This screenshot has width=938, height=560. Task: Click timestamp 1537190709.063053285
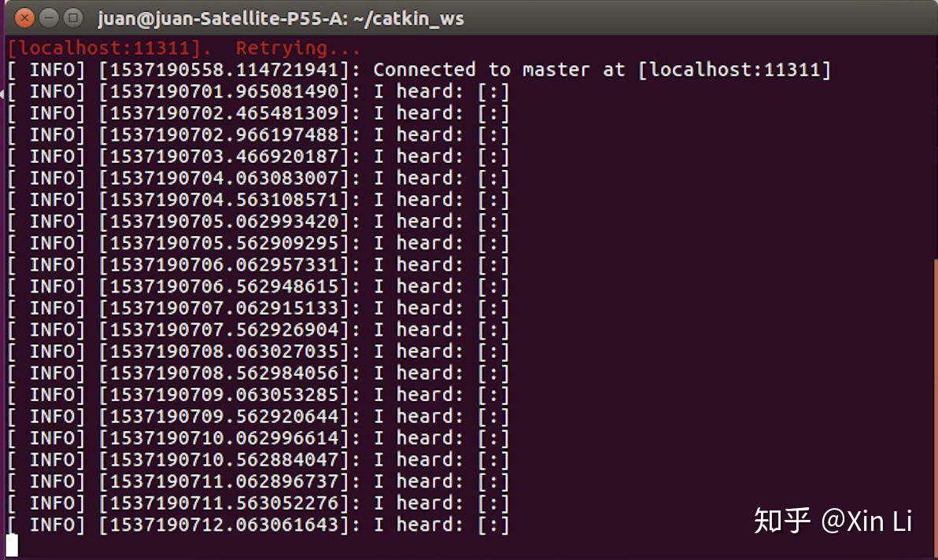click(x=223, y=395)
